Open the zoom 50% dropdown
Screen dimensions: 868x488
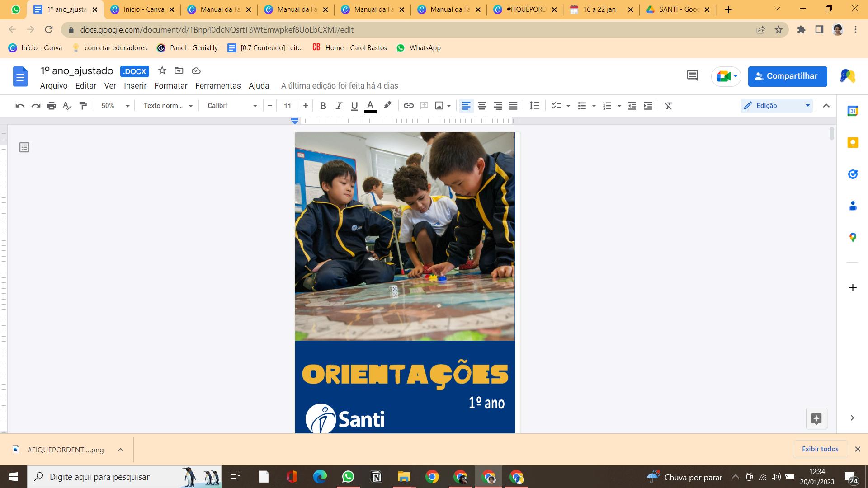[x=115, y=106]
